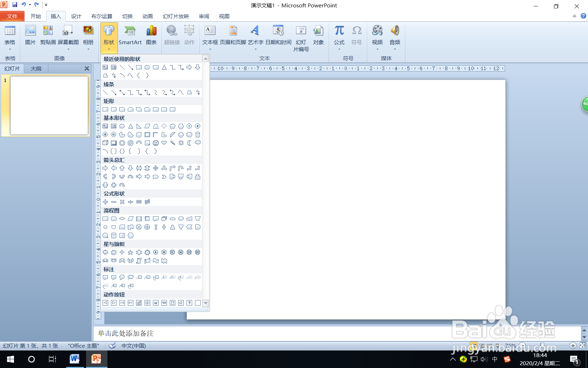Open the 剪贴画 clip art tool
588x368 pixels.
pos(48,35)
